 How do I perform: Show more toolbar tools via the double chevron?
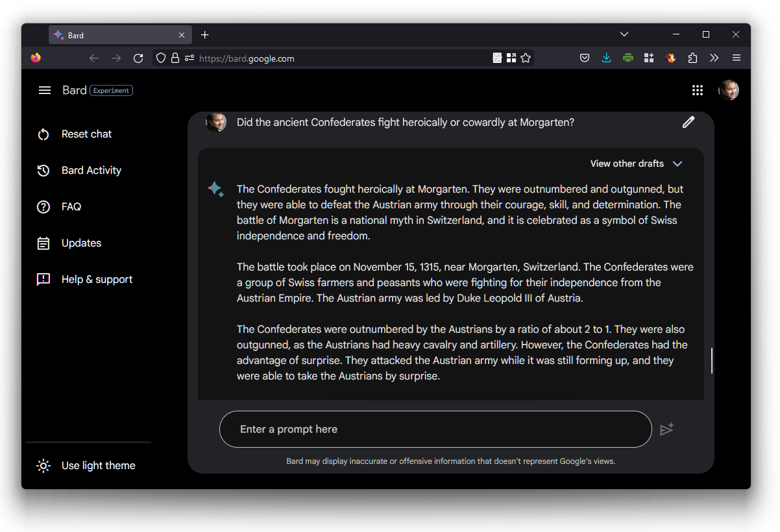[x=714, y=58]
